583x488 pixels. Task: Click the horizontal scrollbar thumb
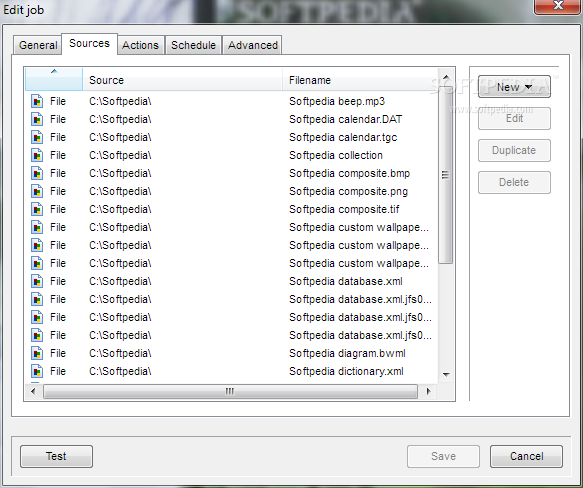[x=230, y=391]
